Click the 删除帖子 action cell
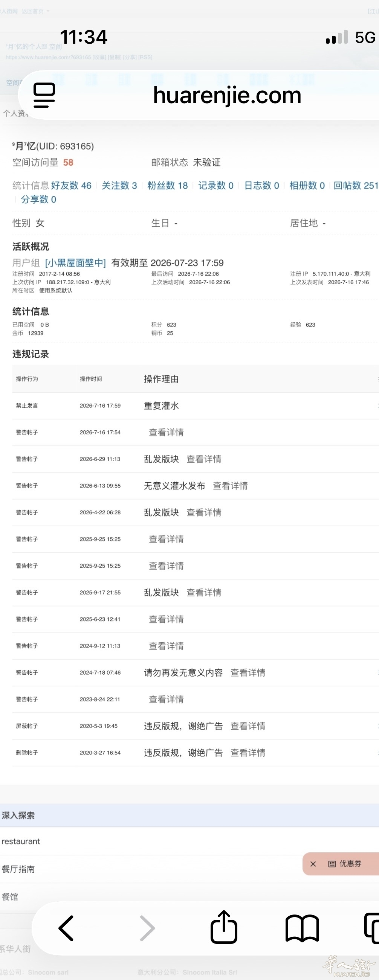The image size is (379, 980). [27, 753]
